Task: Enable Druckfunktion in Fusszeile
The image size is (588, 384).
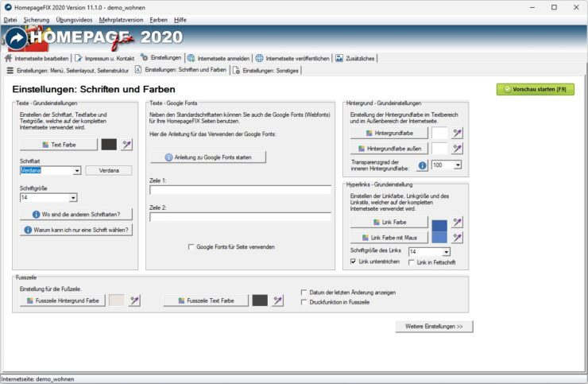Action: pos(304,302)
